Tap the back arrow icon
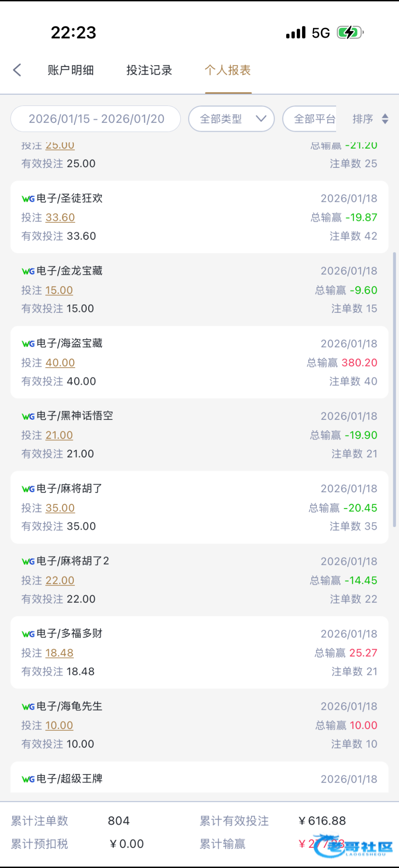This screenshot has width=399, height=868. point(17,70)
